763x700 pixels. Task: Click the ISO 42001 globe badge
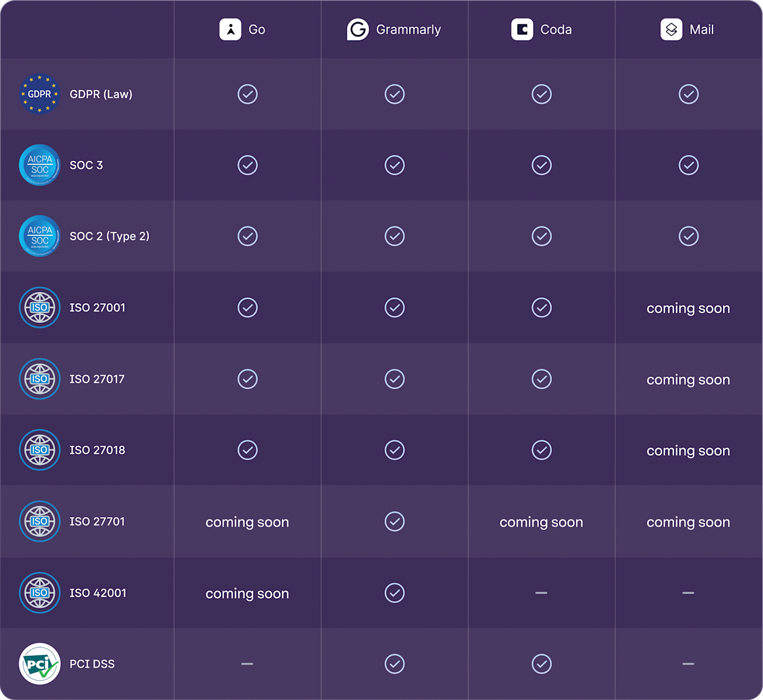pos(39,593)
